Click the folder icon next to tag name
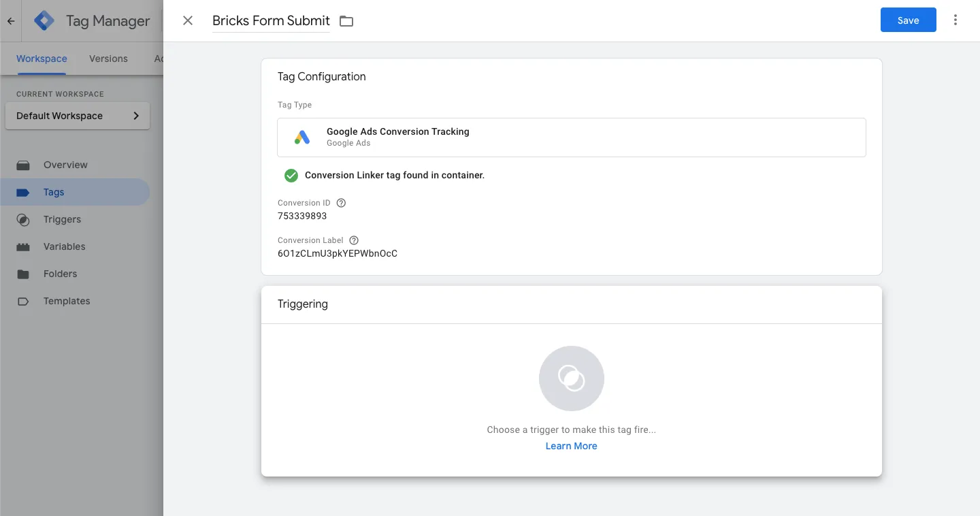 346,20
